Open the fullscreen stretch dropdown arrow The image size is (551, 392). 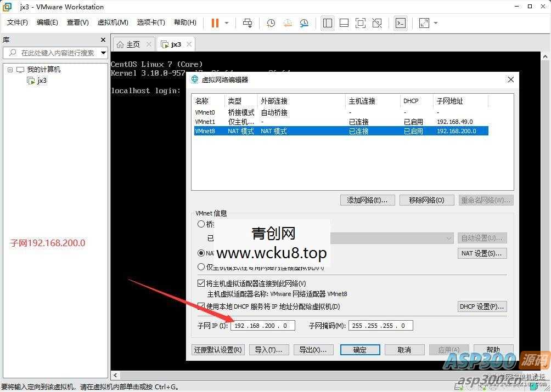(436, 23)
